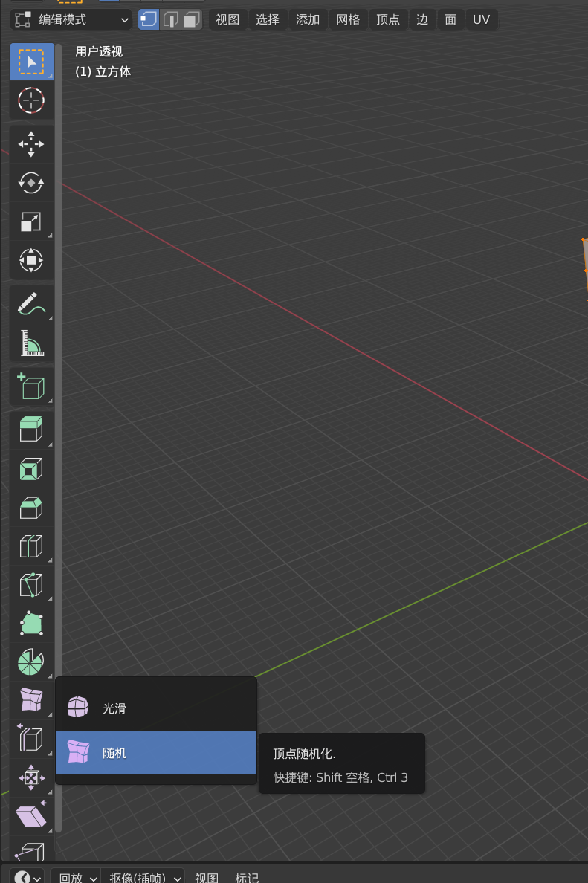Switch to face select mode

tap(192, 20)
